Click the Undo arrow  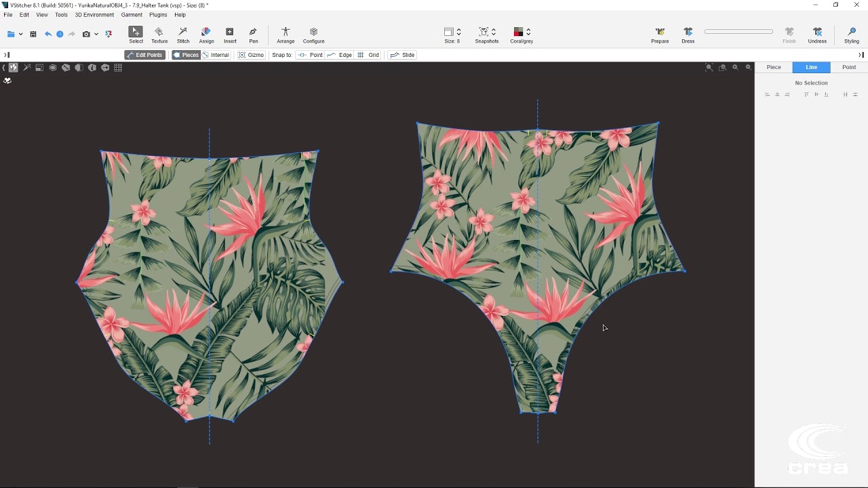click(48, 34)
